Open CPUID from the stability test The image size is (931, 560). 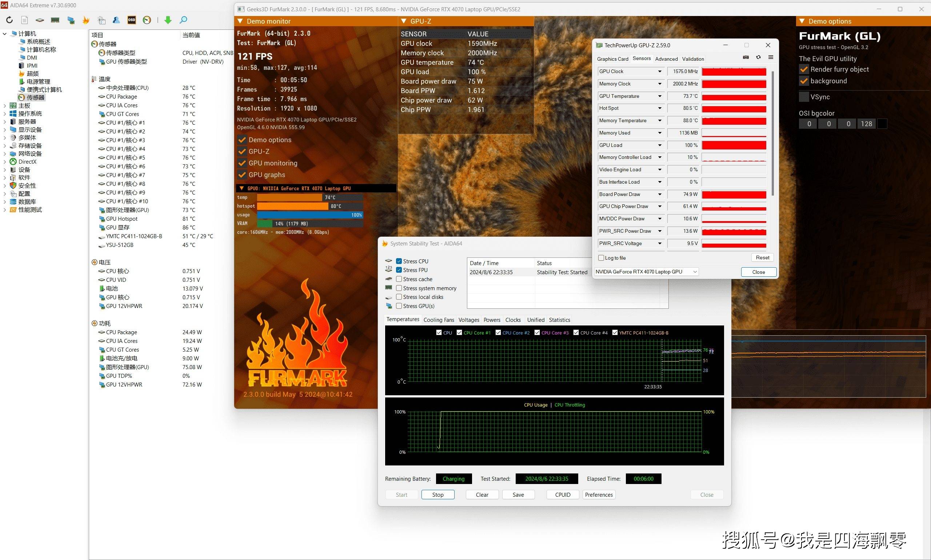[x=563, y=494]
